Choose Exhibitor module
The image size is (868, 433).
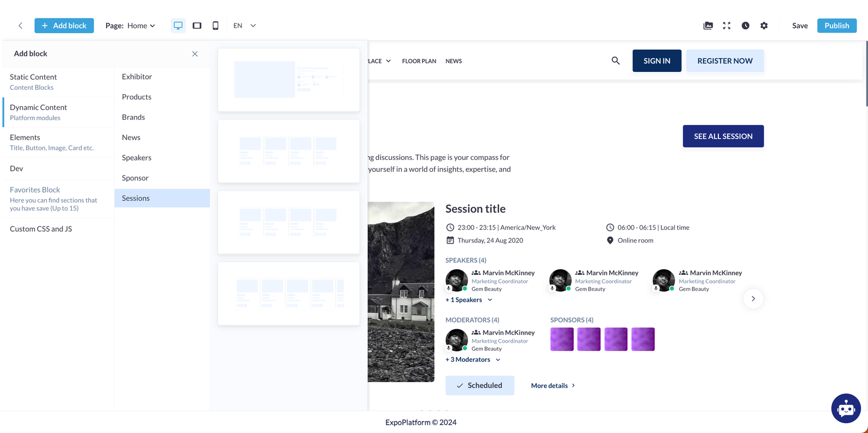point(162,77)
